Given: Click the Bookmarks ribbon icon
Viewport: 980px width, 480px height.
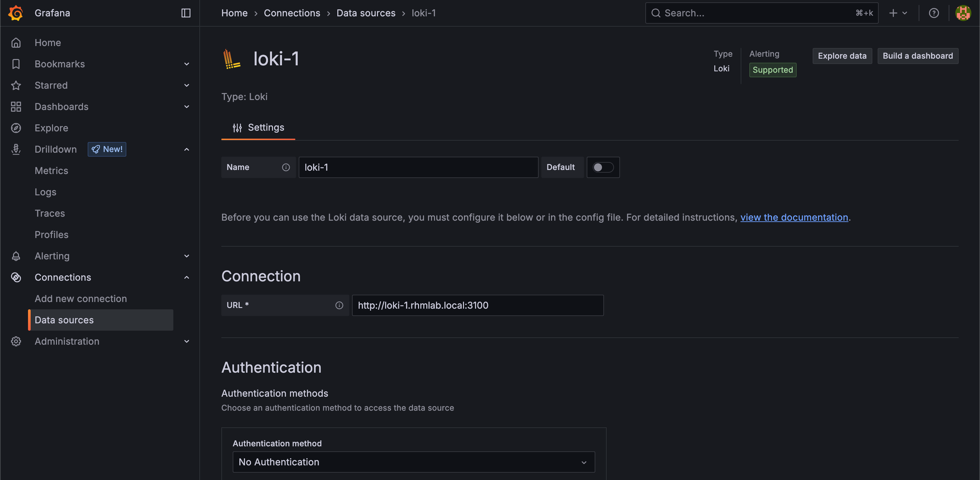Looking at the screenshot, I should pos(16,64).
